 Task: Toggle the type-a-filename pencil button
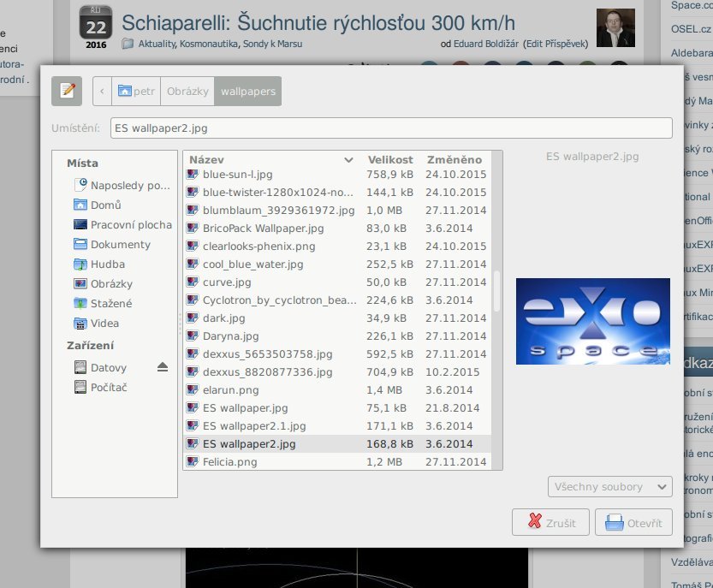point(67,91)
